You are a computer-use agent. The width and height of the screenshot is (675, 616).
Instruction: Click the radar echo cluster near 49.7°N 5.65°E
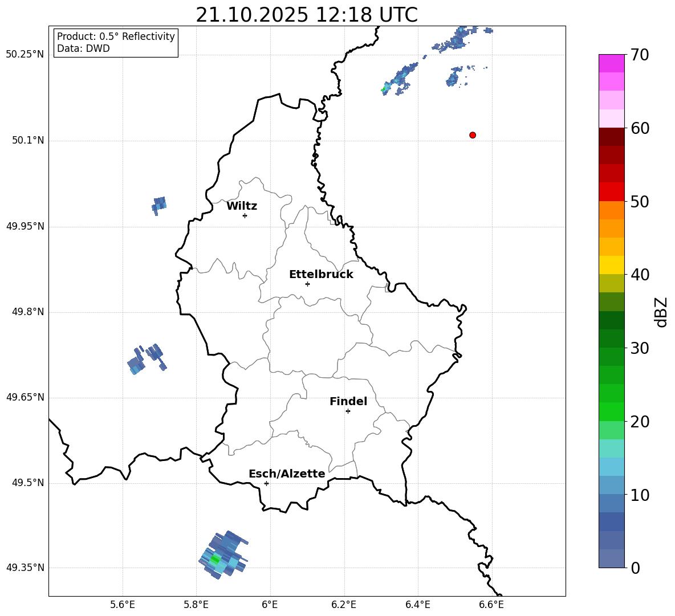tap(147, 359)
